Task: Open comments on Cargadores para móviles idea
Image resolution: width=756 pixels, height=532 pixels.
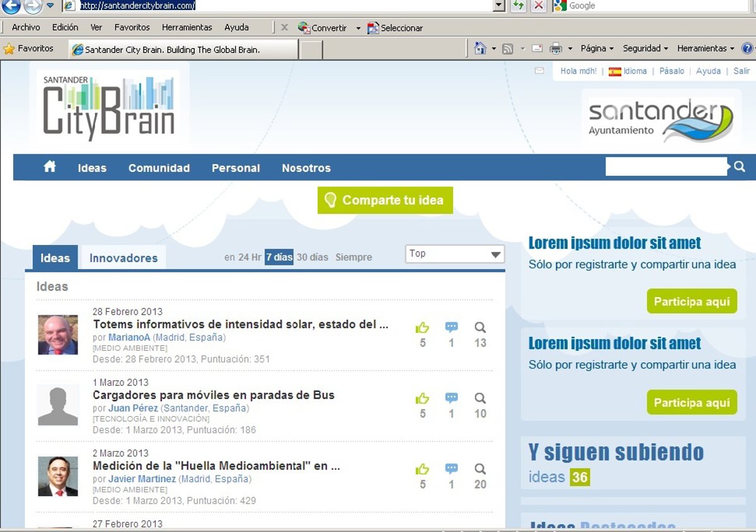Action: [451, 398]
